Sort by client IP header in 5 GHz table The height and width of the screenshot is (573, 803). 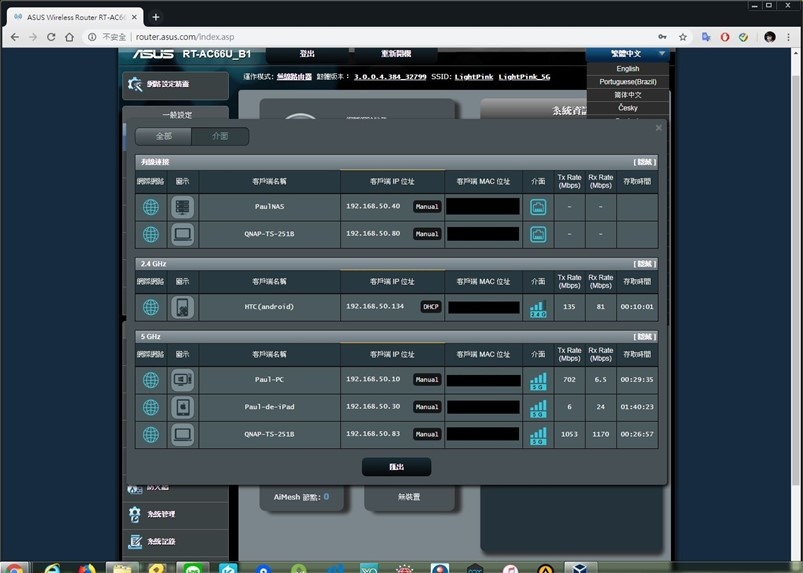point(392,354)
